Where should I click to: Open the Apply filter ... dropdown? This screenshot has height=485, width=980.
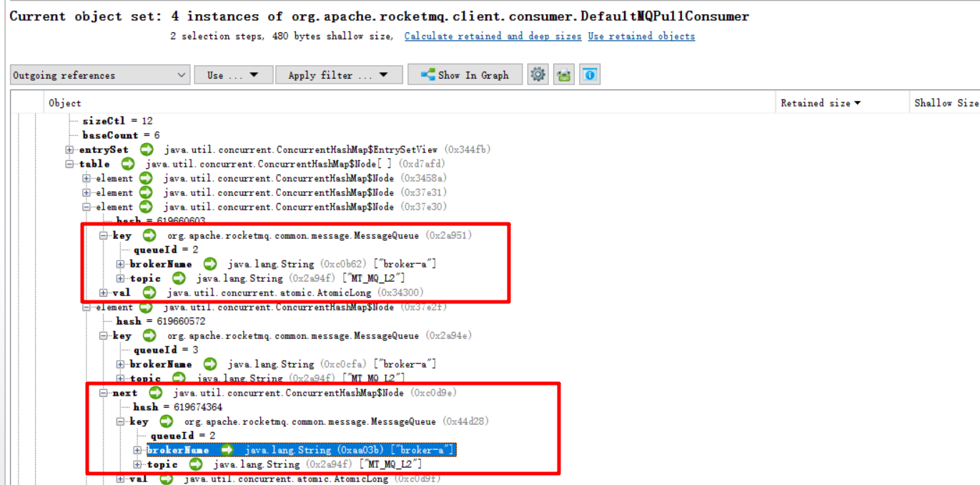click(339, 74)
